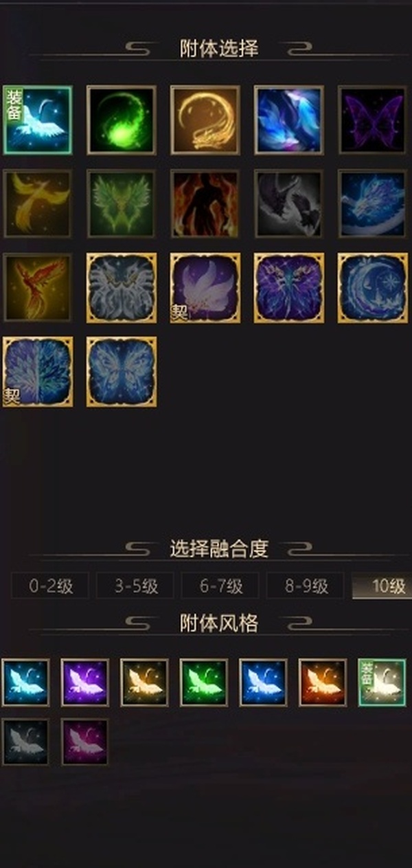Choose the nine-tailed fox spirit marked 契
The height and width of the screenshot is (868, 412).
pos(205,287)
